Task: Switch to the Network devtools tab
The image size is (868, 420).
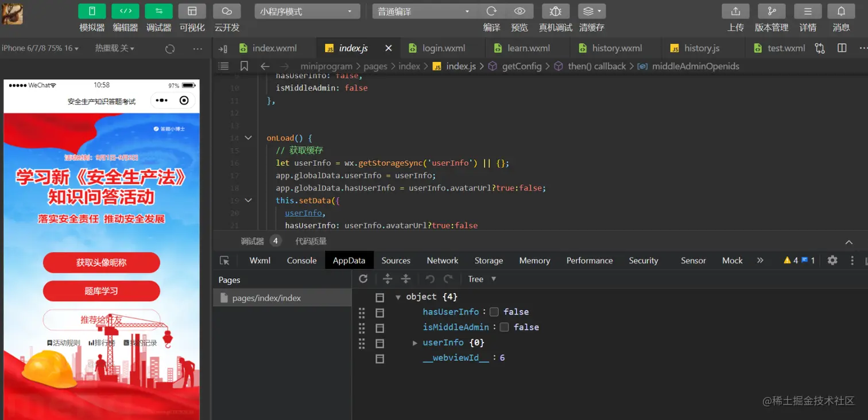Action: click(443, 260)
